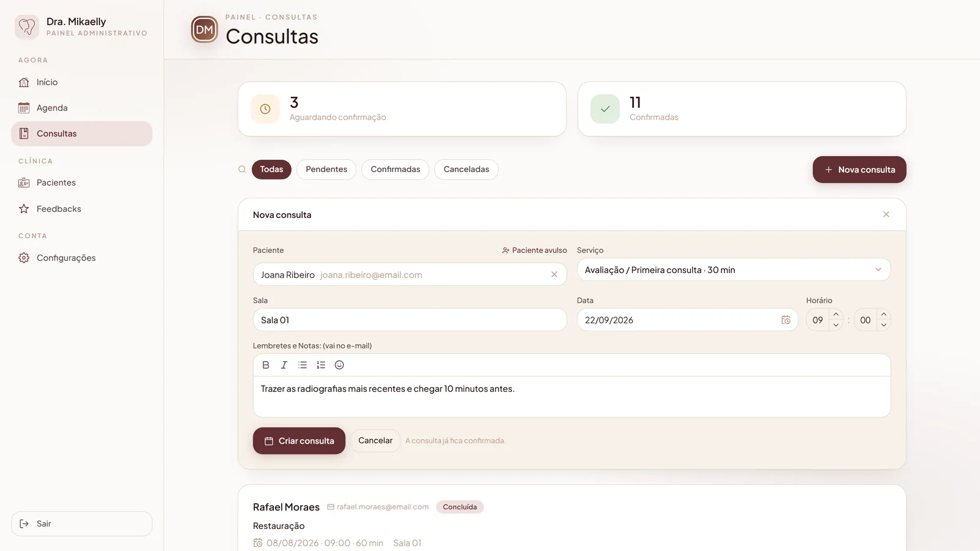Click the Sair logout button

click(x=81, y=523)
